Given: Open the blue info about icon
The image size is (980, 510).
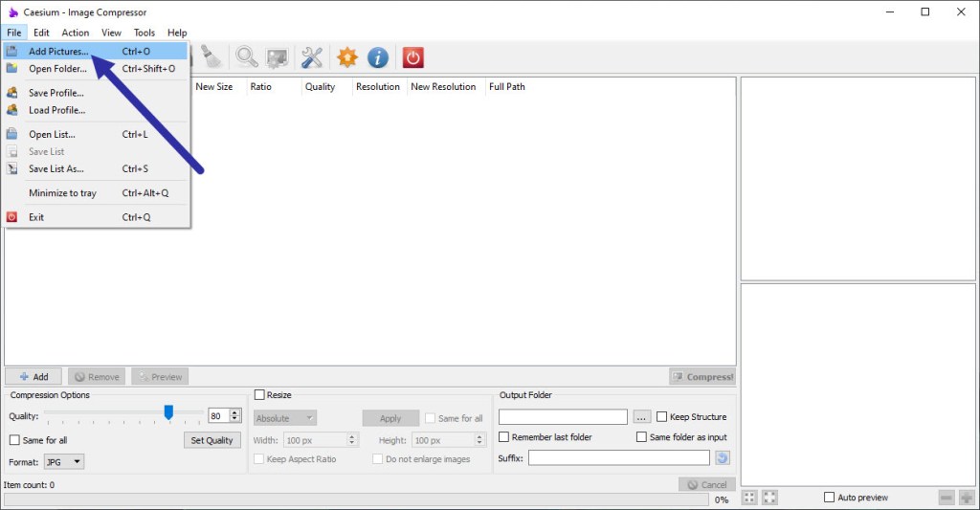Looking at the screenshot, I should [377, 57].
